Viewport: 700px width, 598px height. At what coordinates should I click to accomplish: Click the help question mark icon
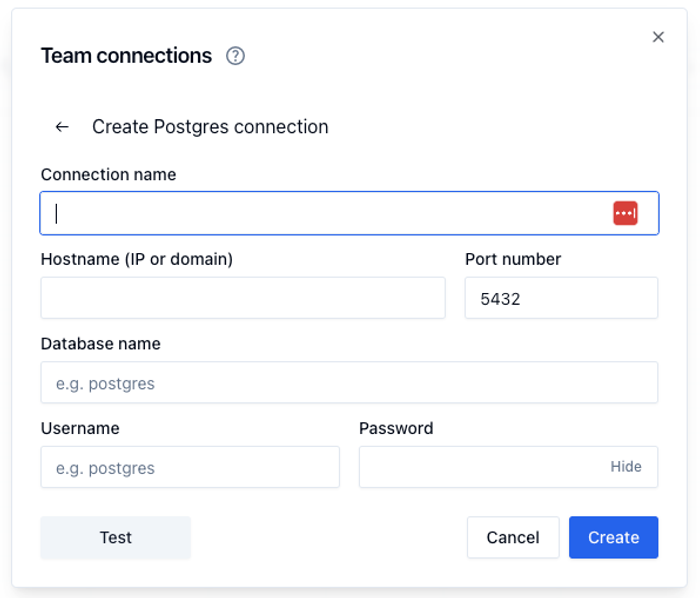[x=235, y=56]
